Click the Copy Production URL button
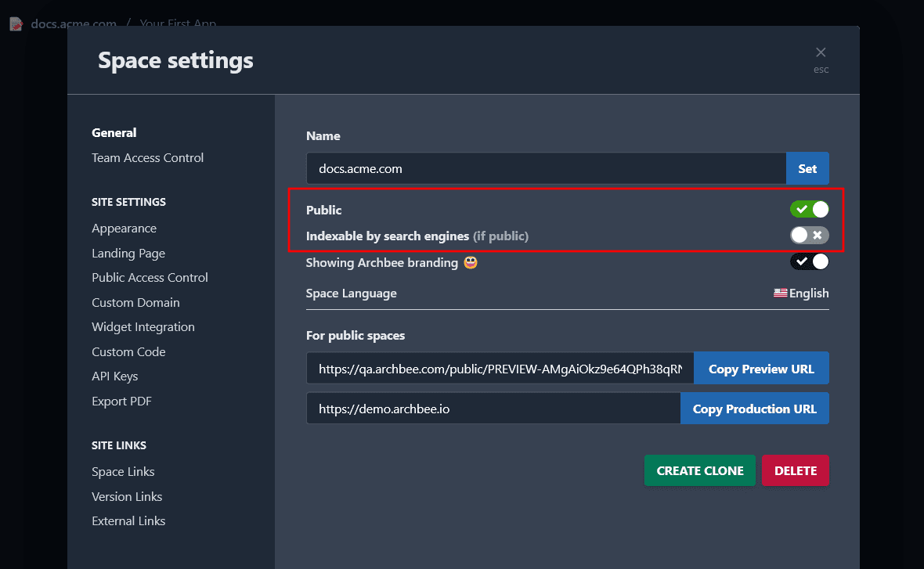 click(754, 409)
